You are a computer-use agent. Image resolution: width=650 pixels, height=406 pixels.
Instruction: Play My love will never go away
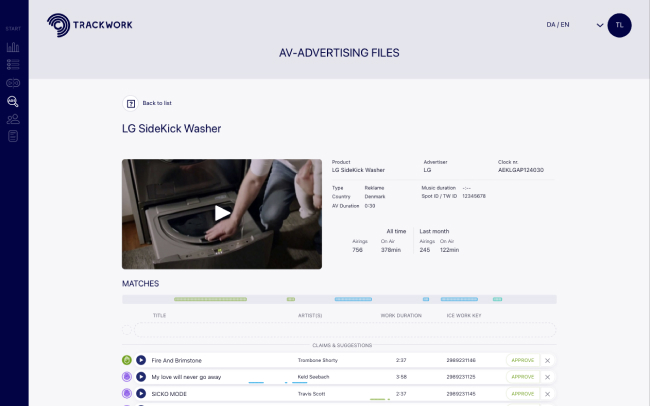(141, 377)
